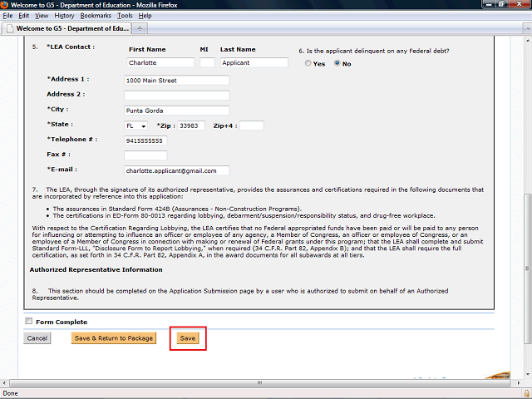Click the Standard Form 424B bullet text
532x399 pixels.
177,209
